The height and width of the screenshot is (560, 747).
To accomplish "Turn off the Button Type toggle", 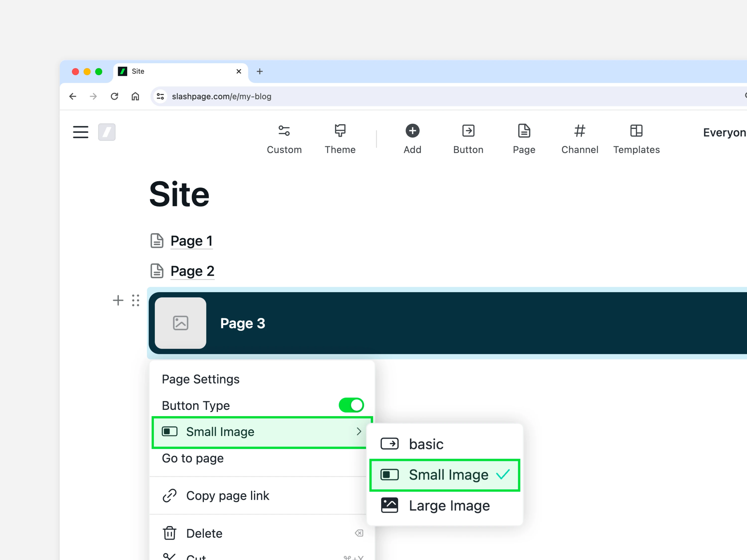I will 351,405.
